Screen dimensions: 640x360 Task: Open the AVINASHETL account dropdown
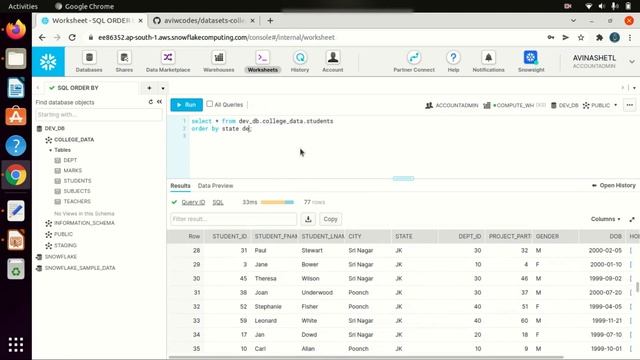tap(632, 62)
